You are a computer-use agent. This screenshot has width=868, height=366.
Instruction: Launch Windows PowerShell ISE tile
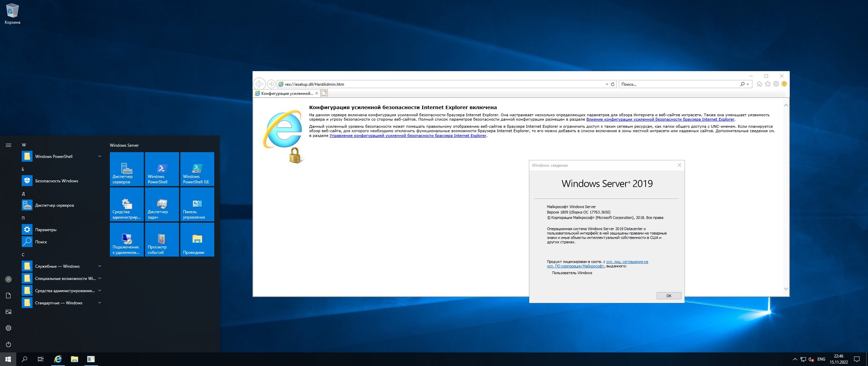[x=197, y=169]
